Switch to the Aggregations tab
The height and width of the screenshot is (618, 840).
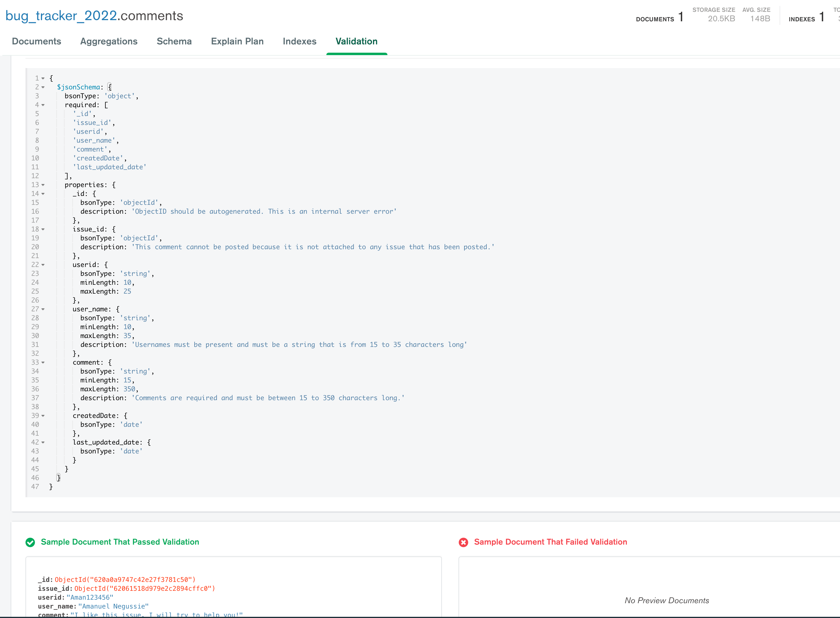[x=109, y=41]
